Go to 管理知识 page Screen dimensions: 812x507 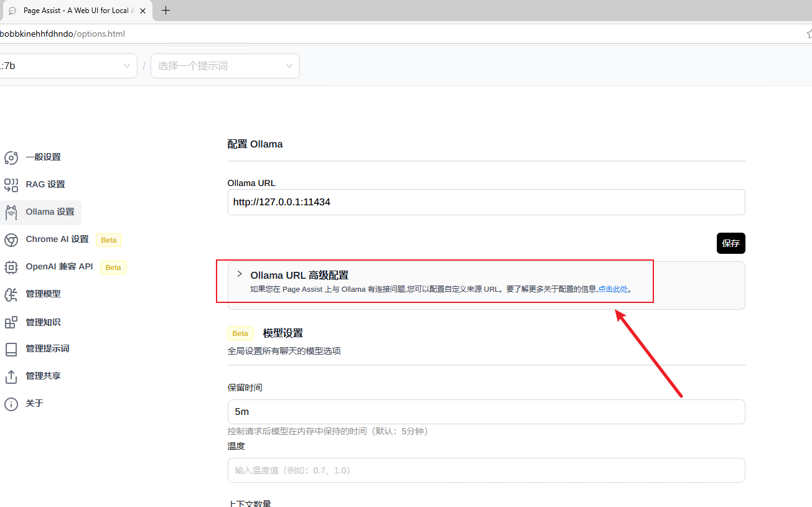[43, 322]
